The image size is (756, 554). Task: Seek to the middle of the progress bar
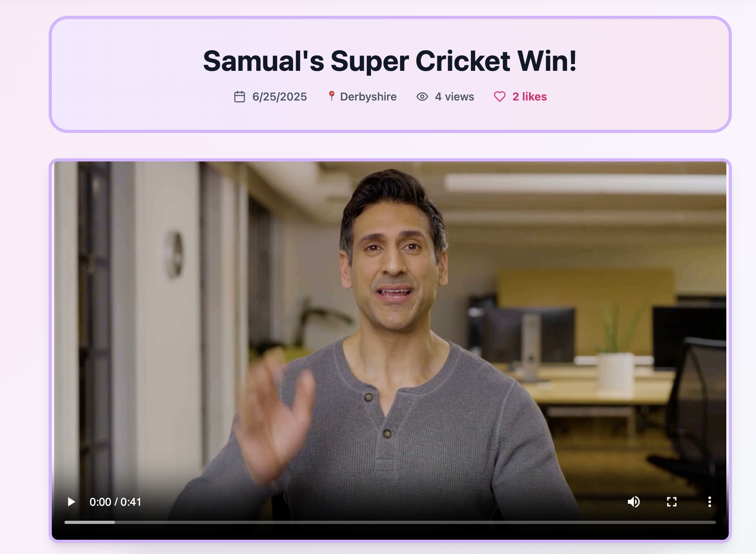(x=390, y=522)
